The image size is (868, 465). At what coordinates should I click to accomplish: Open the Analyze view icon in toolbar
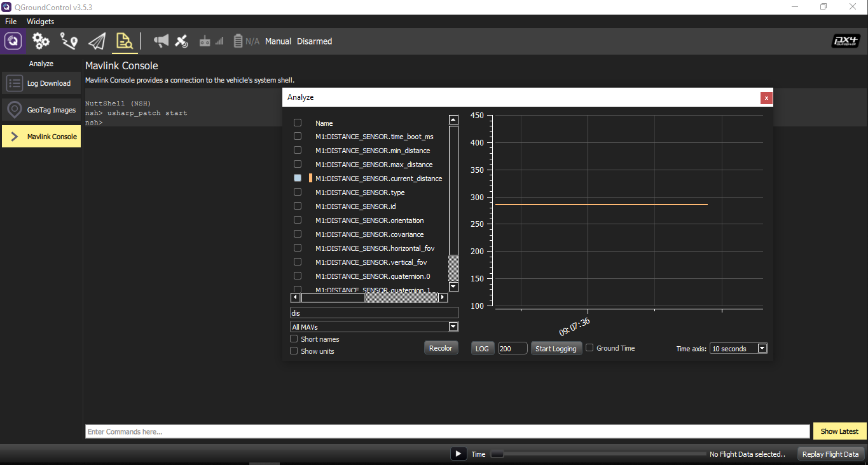pos(123,41)
